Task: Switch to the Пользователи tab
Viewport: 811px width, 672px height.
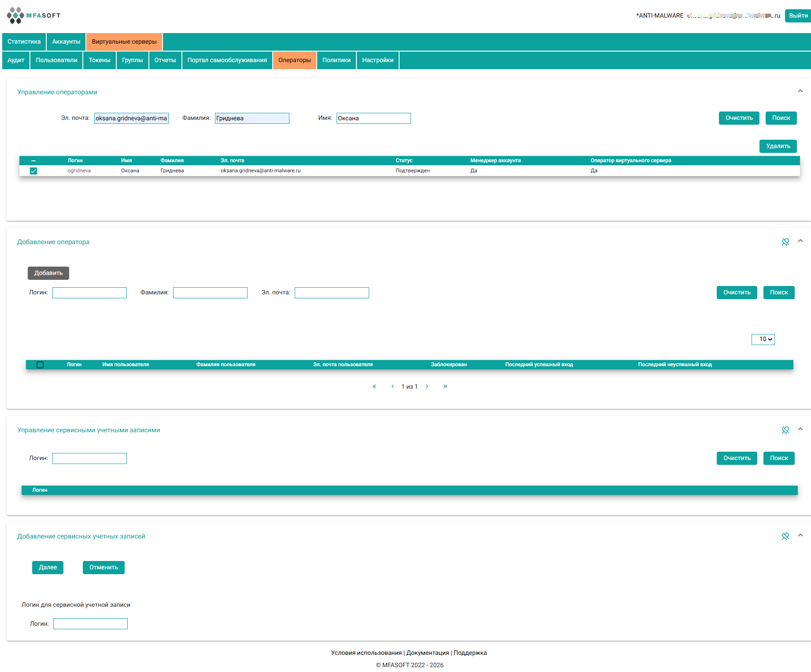Action: [56, 60]
